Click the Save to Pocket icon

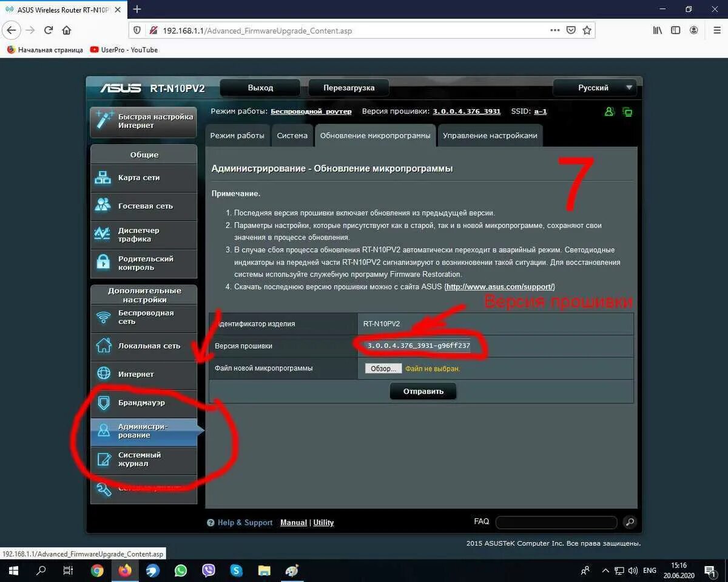click(571, 30)
